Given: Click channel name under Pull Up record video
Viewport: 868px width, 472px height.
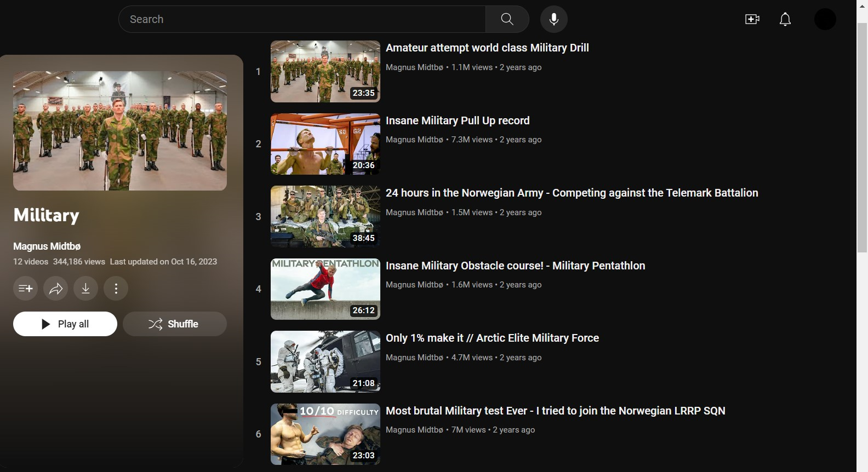Looking at the screenshot, I should (x=414, y=140).
